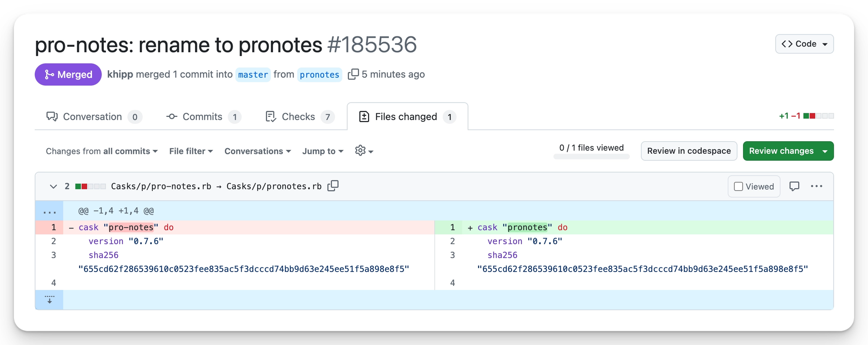Click the files viewed progress bar

pyautogui.click(x=591, y=157)
